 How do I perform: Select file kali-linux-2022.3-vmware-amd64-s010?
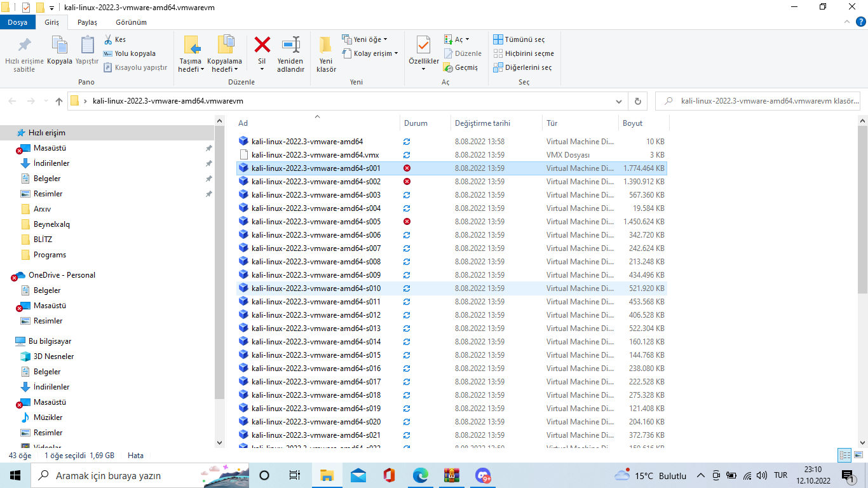pyautogui.click(x=452, y=288)
